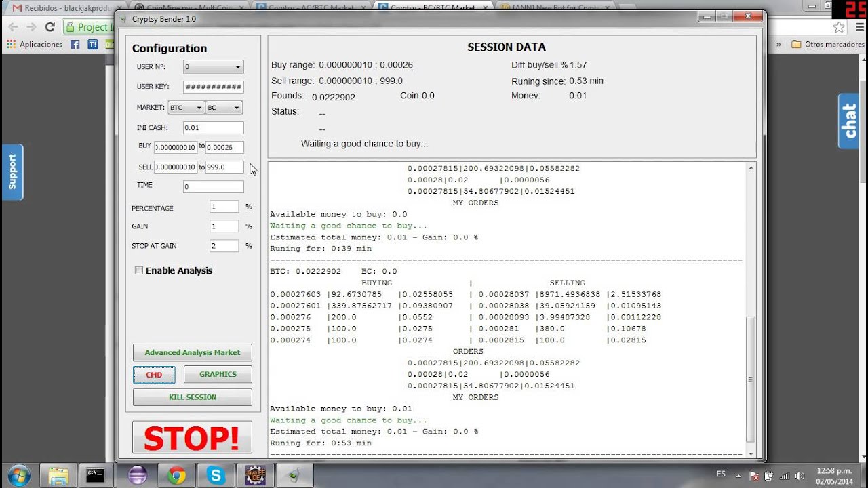The height and width of the screenshot is (488, 868).
Task: Open the BTC market dropdown
Action: pos(186,108)
